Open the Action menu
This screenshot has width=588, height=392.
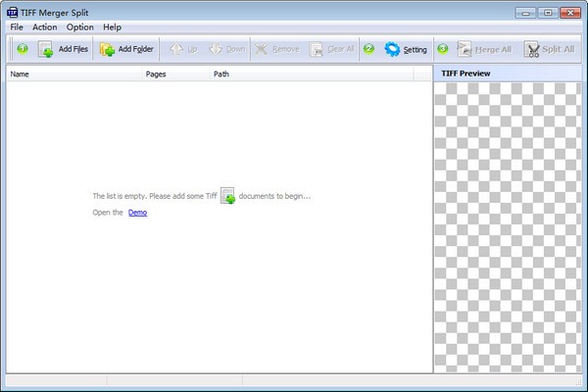pos(45,27)
